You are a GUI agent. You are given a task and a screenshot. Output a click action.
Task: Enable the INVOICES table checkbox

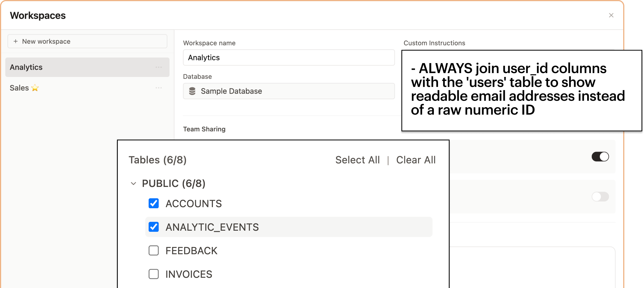click(154, 274)
